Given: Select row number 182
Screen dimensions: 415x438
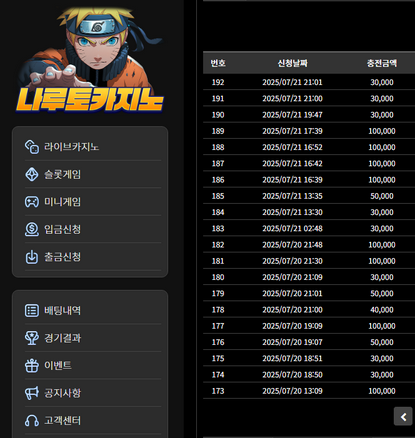Looking at the screenshot, I should (x=218, y=245).
